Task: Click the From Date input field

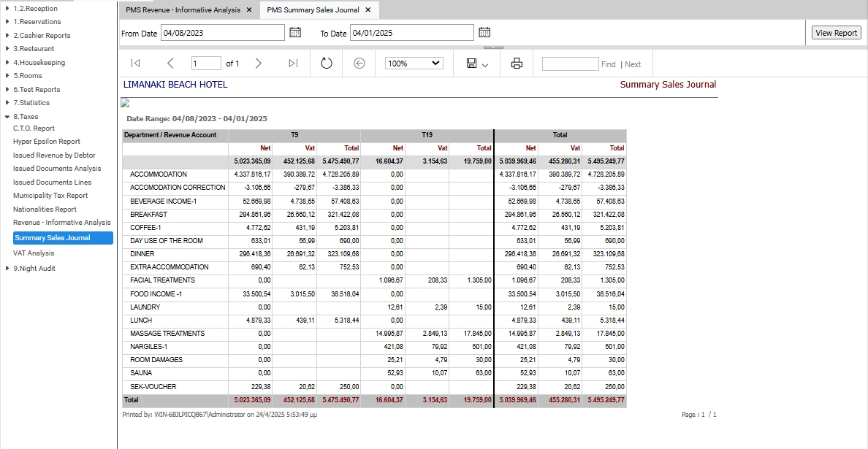Action: [x=223, y=33]
